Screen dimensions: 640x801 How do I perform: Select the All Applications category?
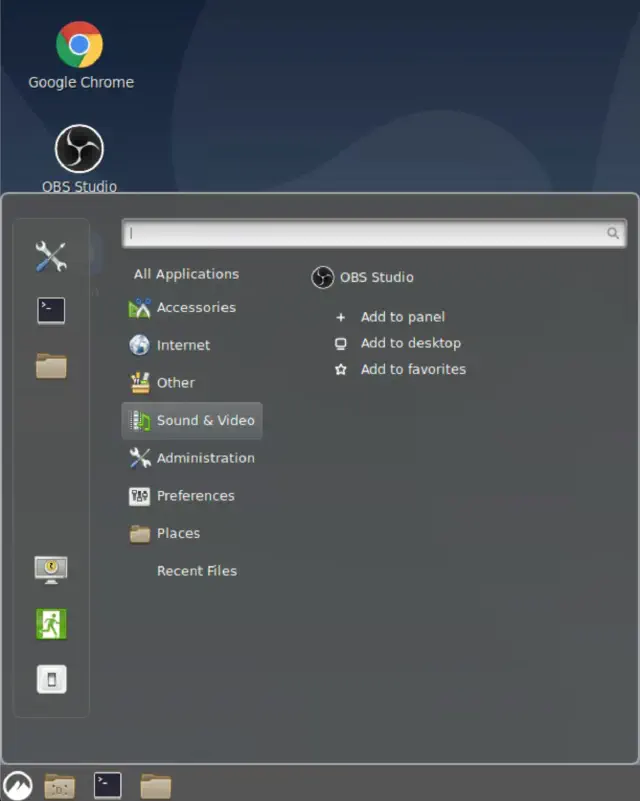[x=186, y=274]
